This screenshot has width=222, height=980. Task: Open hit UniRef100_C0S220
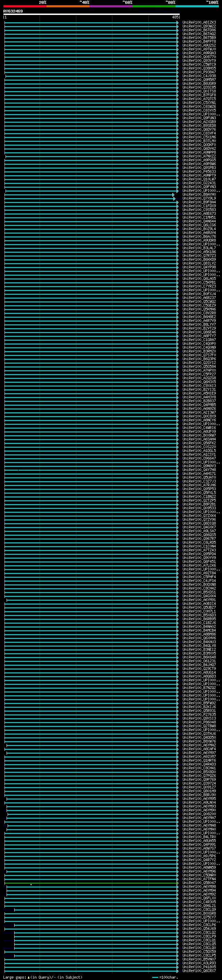199,447
